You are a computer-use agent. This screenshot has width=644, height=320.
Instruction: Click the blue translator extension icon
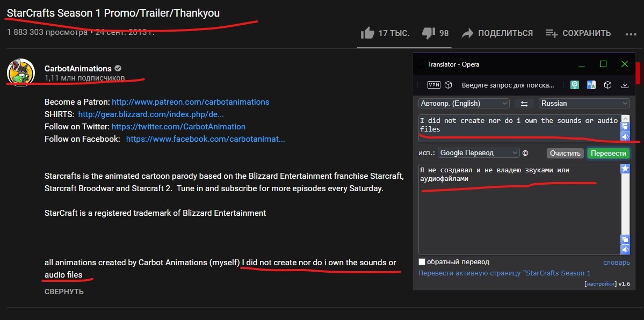pos(591,85)
